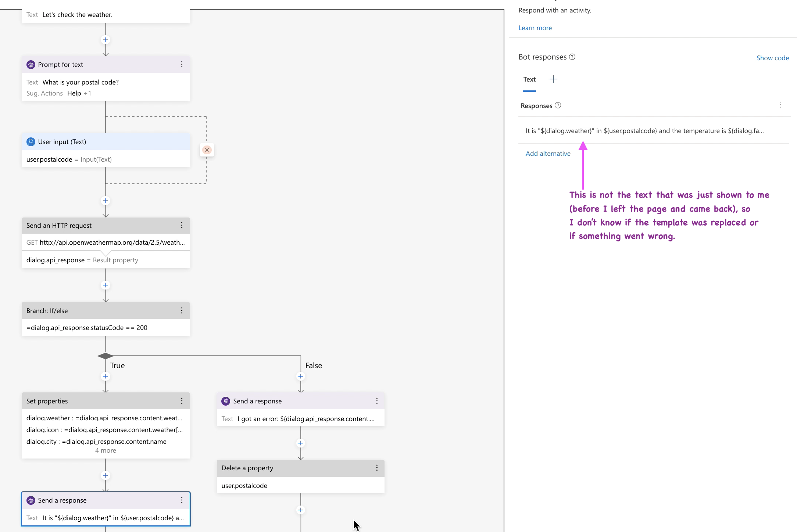Click plus icon under the True branch
797x532 pixels.
point(106,376)
